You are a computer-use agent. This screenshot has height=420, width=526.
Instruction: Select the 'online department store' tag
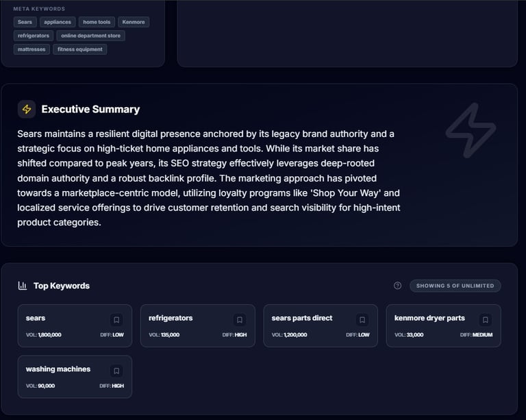click(x=90, y=36)
